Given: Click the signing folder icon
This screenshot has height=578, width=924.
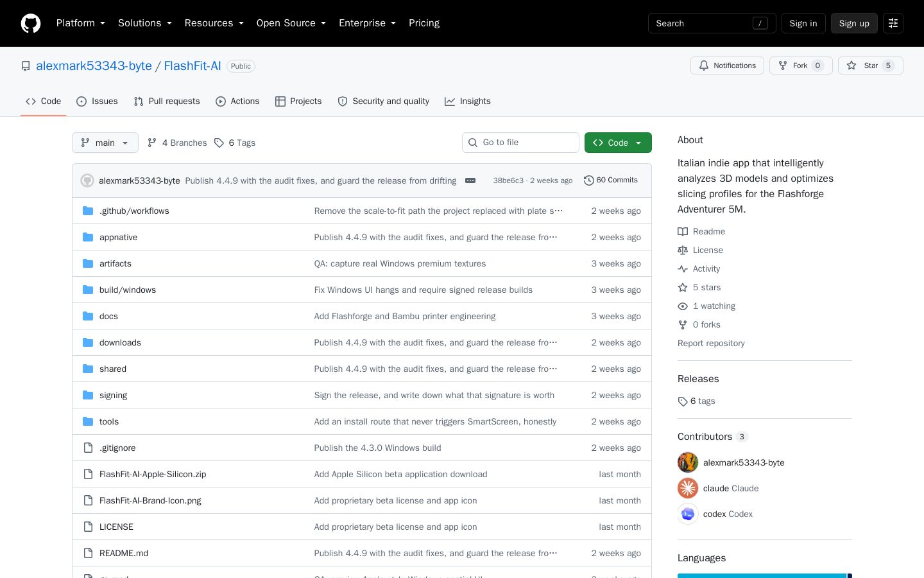Looking at the screenshot, I should click(x=88, y=395).
